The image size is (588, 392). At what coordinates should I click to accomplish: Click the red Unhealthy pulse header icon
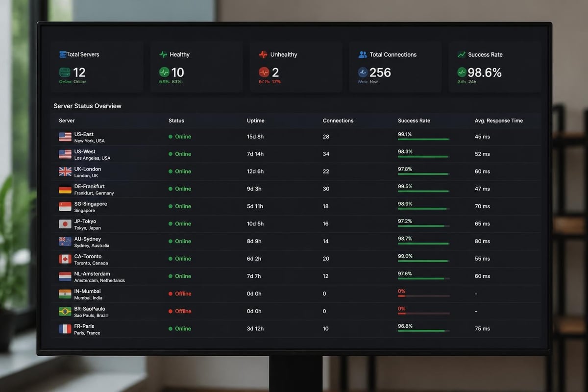[263, 54]
